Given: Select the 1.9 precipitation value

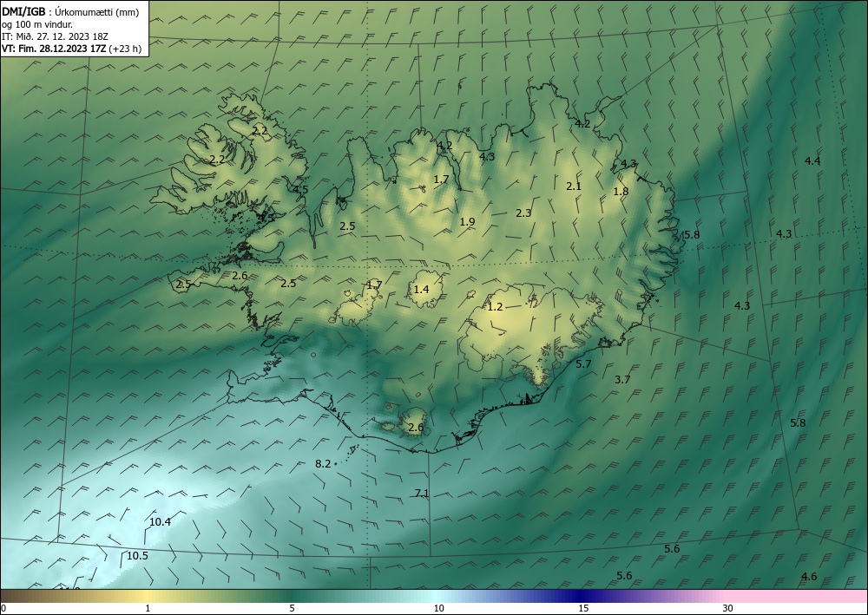Looking at the screenshot, I should (467, 222).
